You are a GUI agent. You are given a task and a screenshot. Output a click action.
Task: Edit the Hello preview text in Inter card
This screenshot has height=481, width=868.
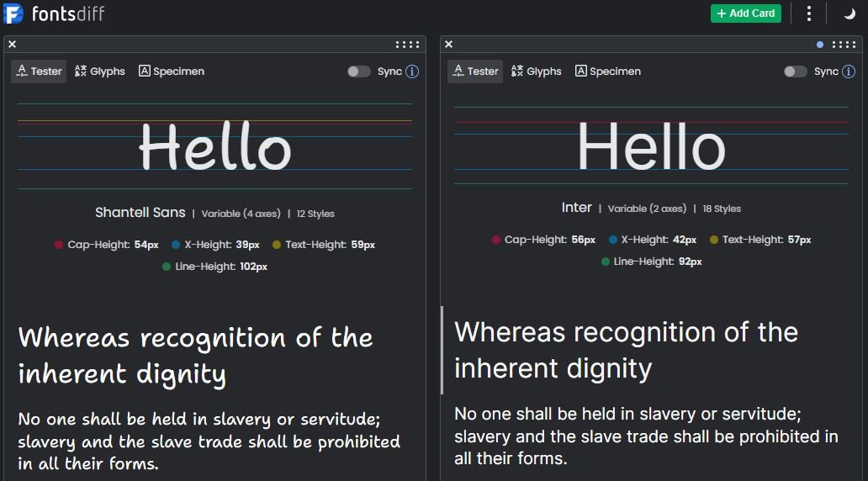click(x=651, y=147)
